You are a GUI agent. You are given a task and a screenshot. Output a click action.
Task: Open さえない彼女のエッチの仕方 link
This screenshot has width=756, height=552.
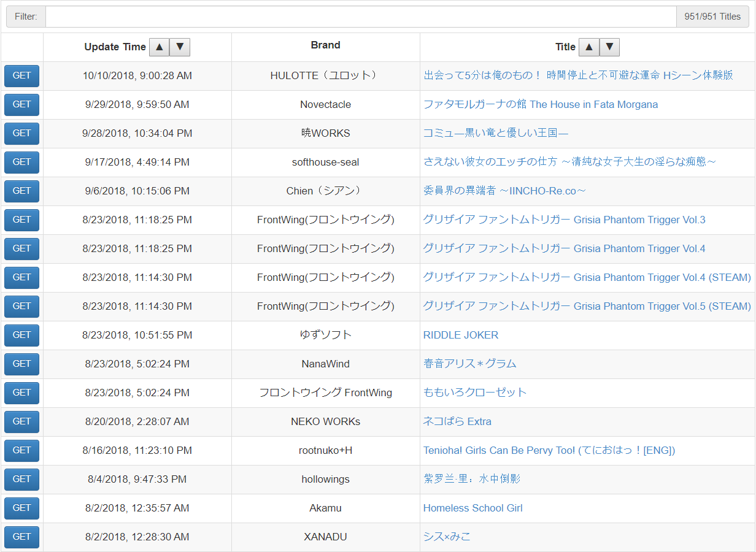point(569,162)
